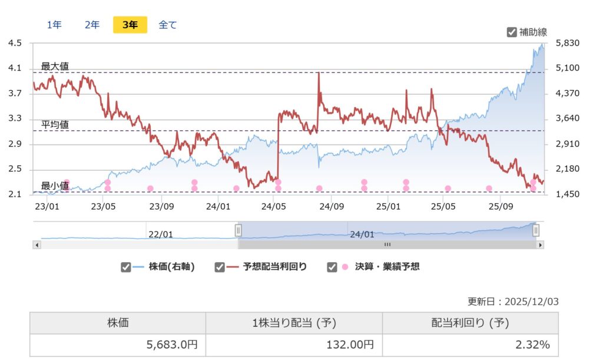Select the 1年 time range tab
The height and width of the screenshot is (364, 603).
pyautogui.click(x=54, y=25)
